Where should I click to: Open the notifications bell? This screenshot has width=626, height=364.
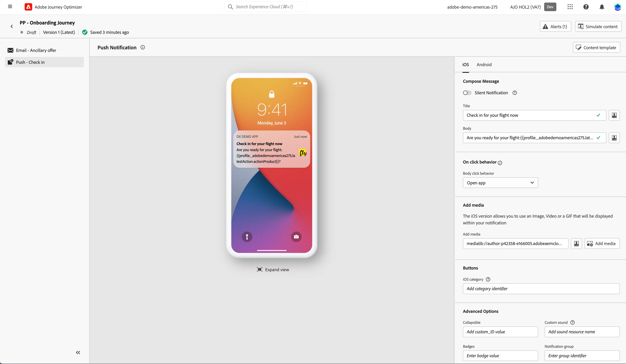602,7
